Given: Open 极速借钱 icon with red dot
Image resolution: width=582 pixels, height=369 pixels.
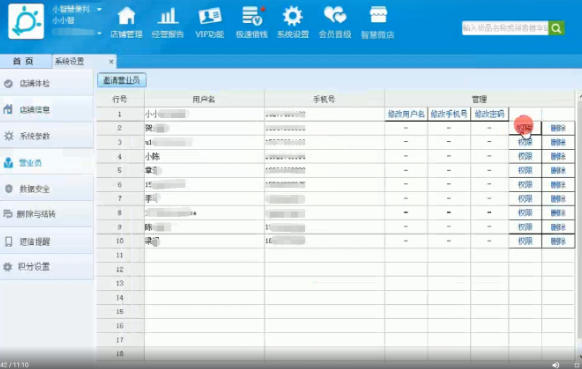Looking at the screenshot, I should point(252,22).
